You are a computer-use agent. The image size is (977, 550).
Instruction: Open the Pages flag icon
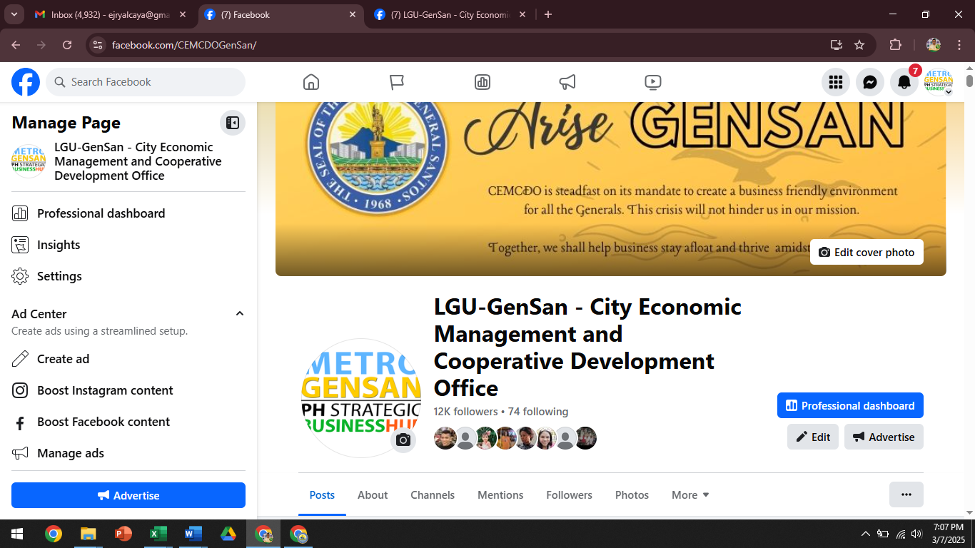click(x=397, y=82)
